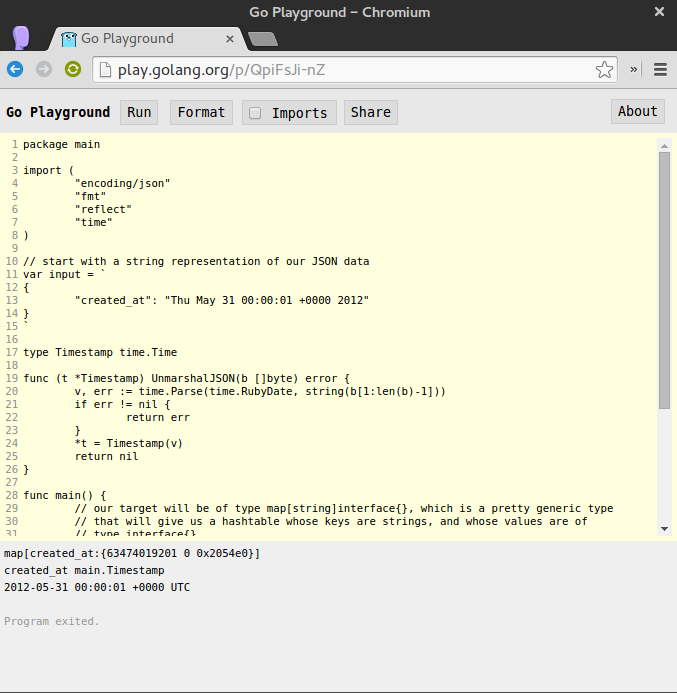
Task: Click output line 'map[created_at:{63474019201 0 0x2054e0}]'
Action: coord(132,553)
